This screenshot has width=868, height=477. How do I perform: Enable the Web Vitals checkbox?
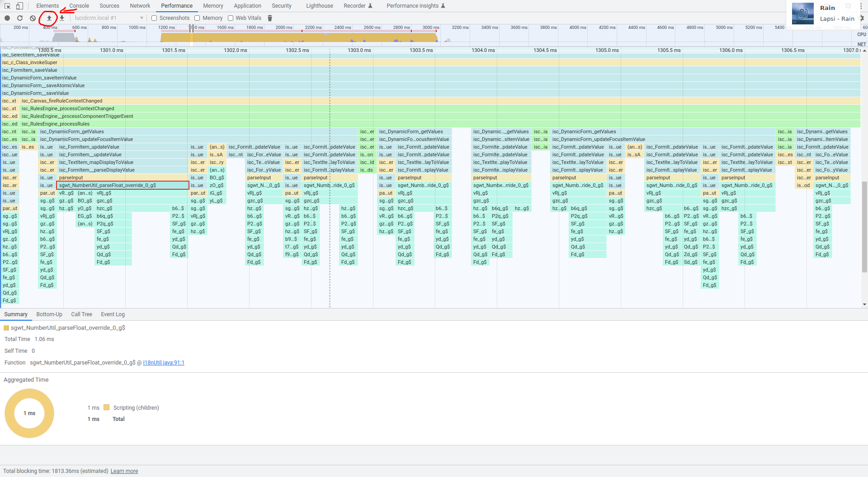pos(231,18)
